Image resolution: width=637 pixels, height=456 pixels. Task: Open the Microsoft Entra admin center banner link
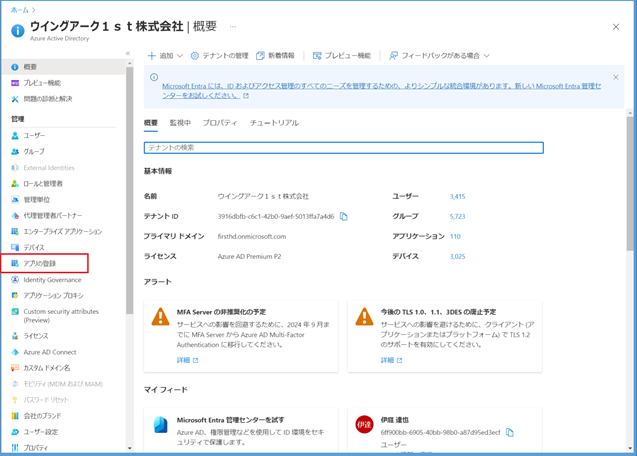point(381,91)
